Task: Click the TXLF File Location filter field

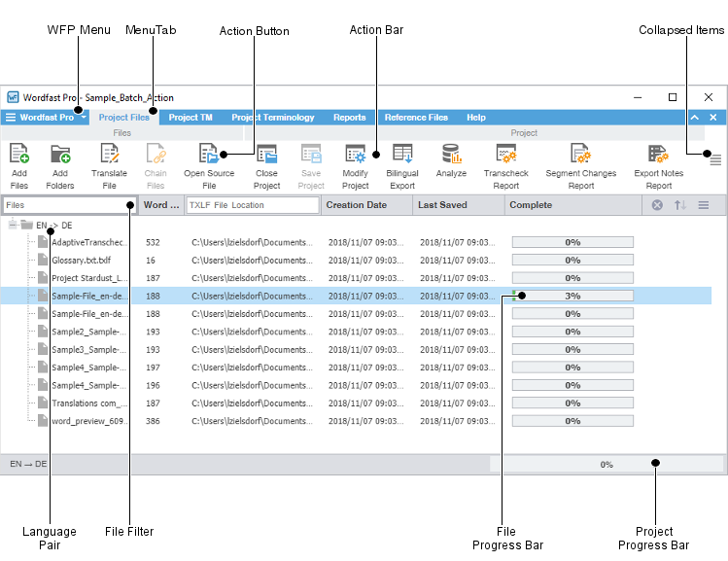Action: pyautogui.click(x=253, y=205)
